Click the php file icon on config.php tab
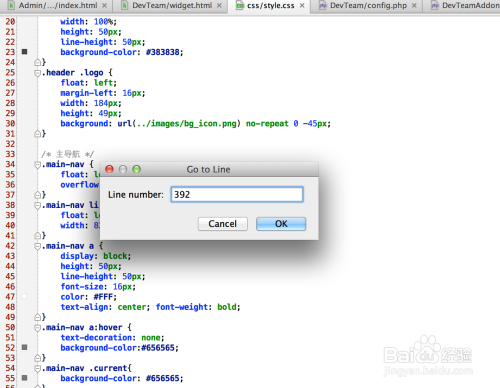This screenshot has height=388, width=500. (322, 6)
